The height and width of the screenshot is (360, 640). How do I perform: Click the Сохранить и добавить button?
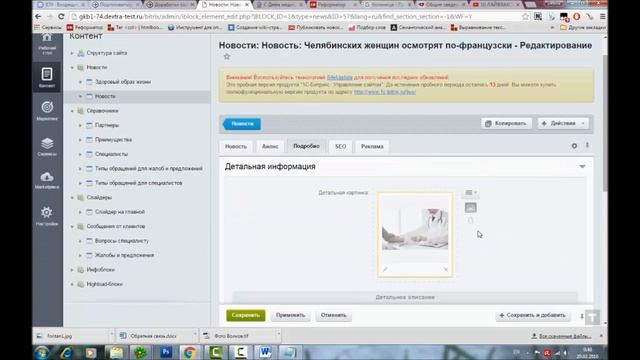click(x=533, y=315)
